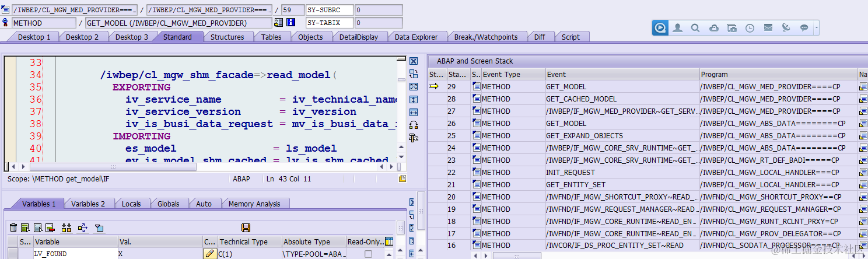
Task: Close the source code tool via the X icon
Action: (414, 61)
